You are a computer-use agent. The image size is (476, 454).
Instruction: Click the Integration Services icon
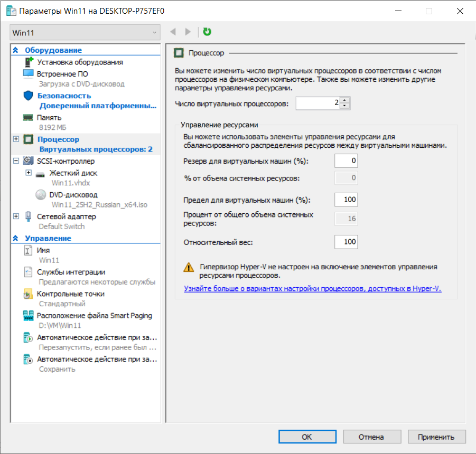click(28, 272)
